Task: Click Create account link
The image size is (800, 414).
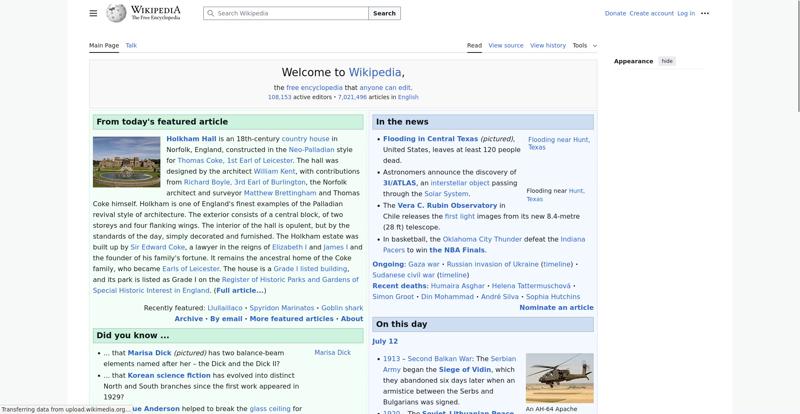Action: [652, 13]
